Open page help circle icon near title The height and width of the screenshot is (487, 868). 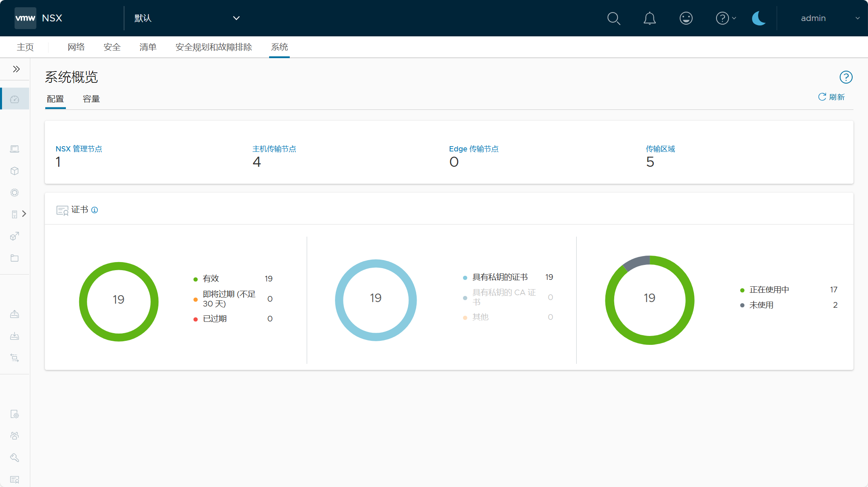pos(846,77)
